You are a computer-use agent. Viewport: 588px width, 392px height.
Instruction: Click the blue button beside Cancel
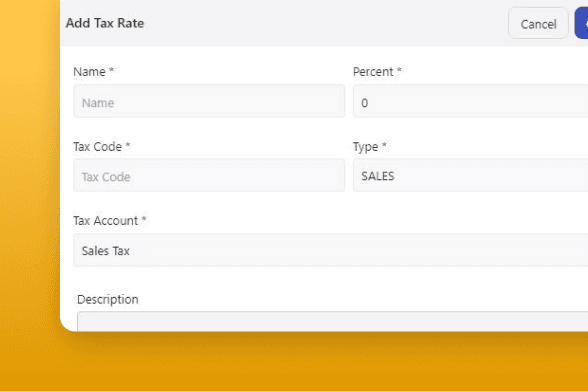tap(582, 23)
